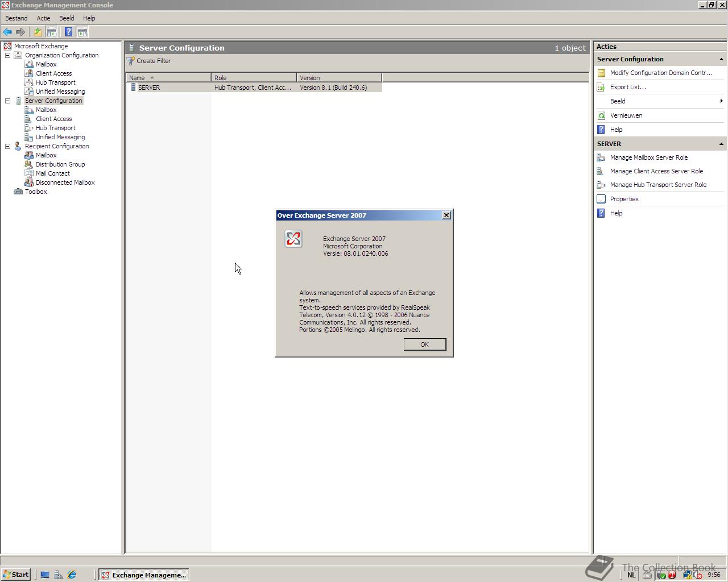728x582 pixels.
Task: Sort list by Role column header
Action: pos(254,78)
